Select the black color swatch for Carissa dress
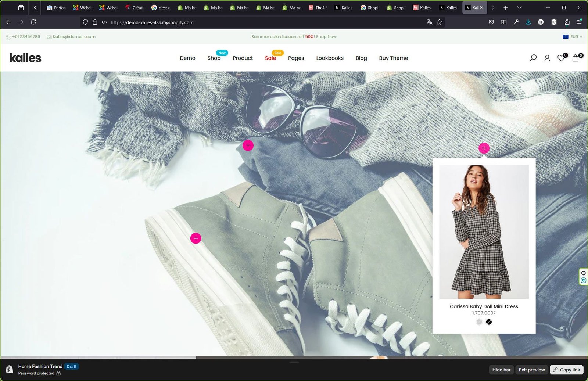Viewport: 588px width, 381px height. (x=489, y=321)
